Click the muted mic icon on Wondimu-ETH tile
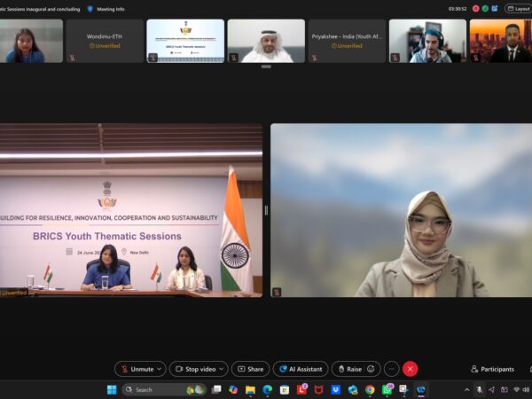 tap(72, 58)
